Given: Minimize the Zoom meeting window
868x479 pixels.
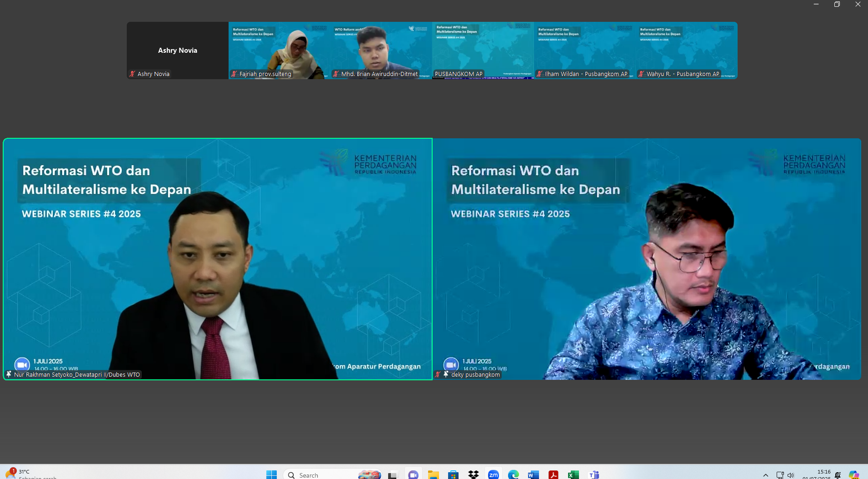Looking at the screenshot, I should click(x=816, y=4).
